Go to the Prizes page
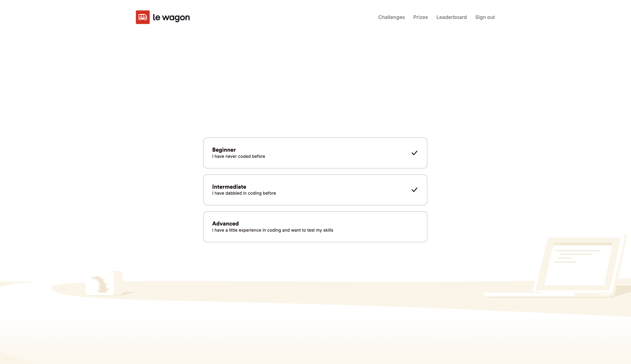 [420, 17]
